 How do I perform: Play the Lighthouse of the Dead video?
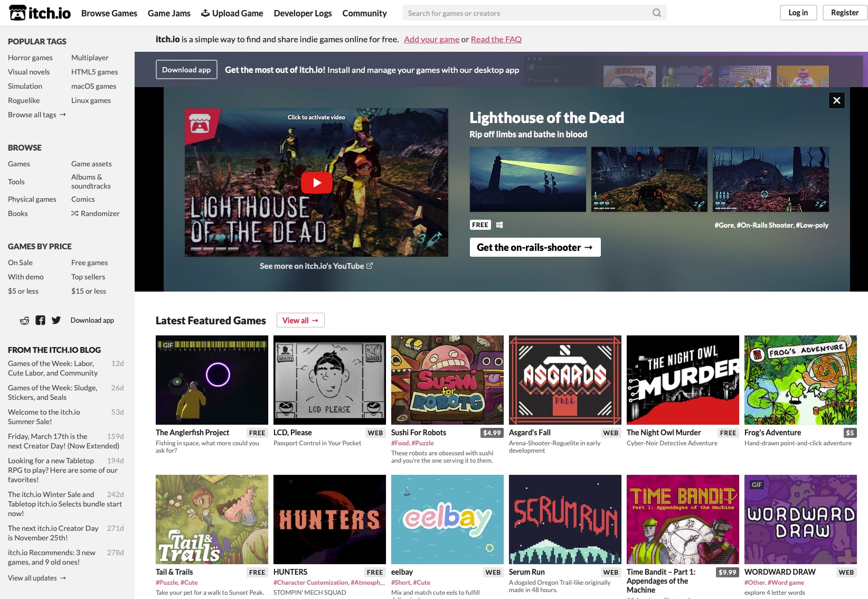coord(316,182)
